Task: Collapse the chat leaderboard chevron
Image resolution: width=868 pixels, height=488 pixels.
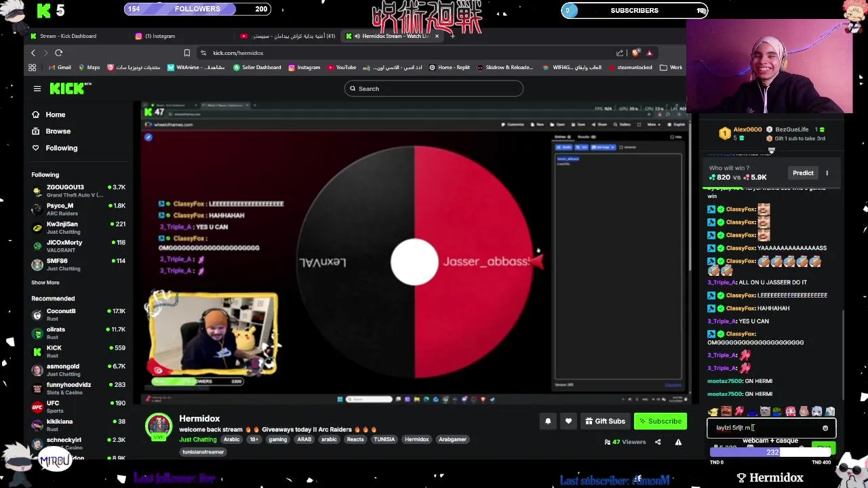Action: [x=771, y=151]
